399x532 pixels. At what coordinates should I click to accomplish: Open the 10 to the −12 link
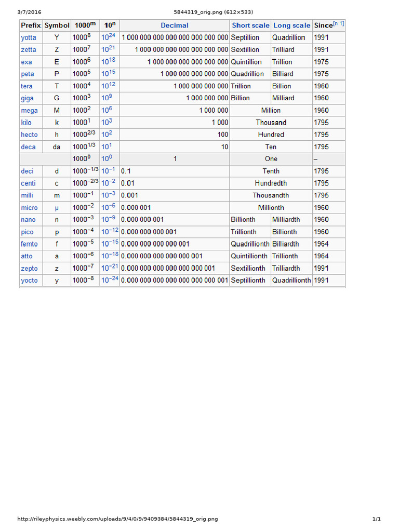(110, 231)
